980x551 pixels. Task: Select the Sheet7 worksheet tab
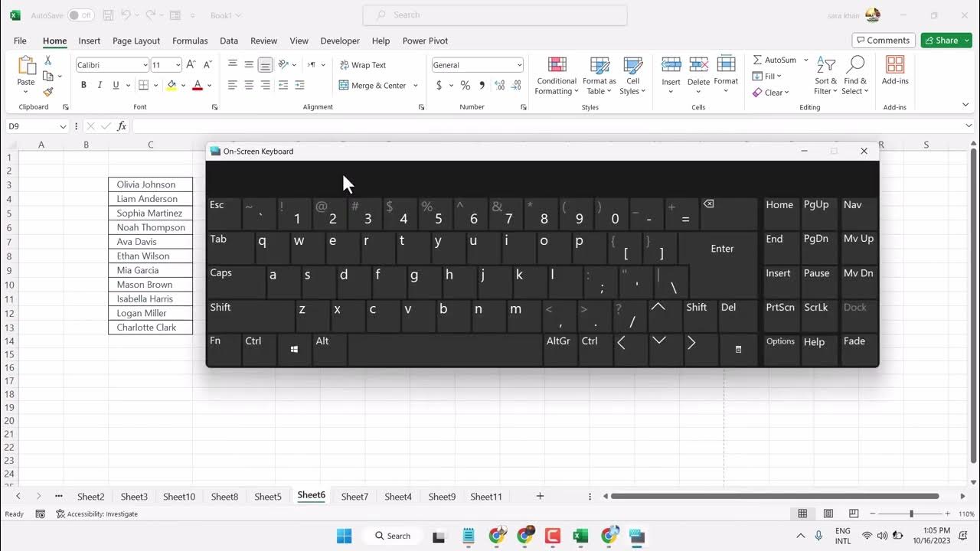354,497
